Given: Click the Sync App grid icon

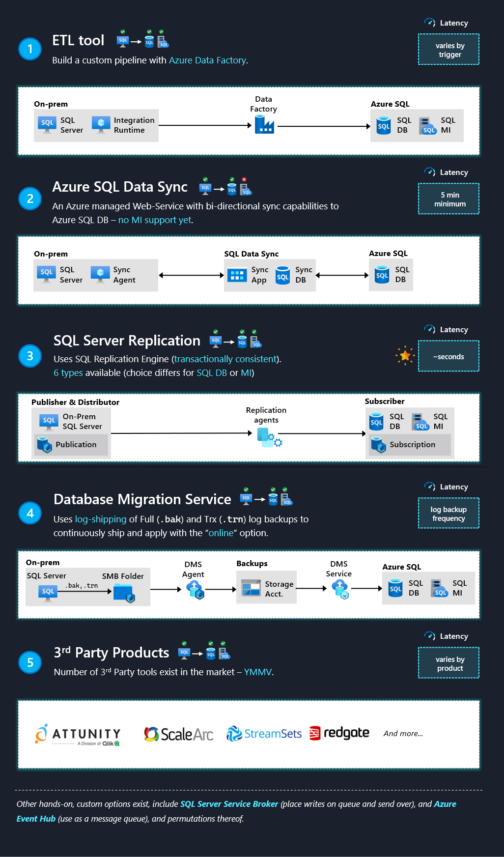Looking at the screenshot, I should (237, 275).
